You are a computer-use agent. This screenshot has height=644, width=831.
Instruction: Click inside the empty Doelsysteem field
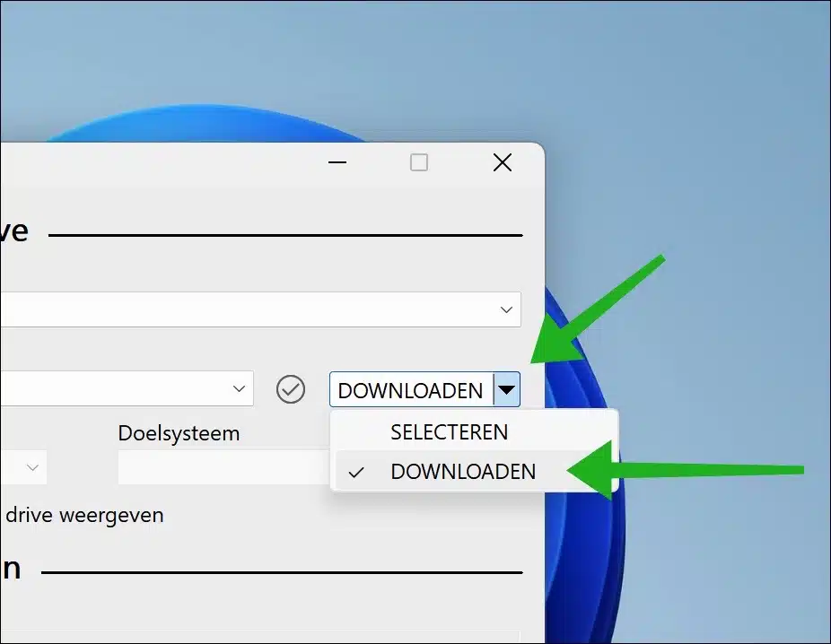coord(224,467)
